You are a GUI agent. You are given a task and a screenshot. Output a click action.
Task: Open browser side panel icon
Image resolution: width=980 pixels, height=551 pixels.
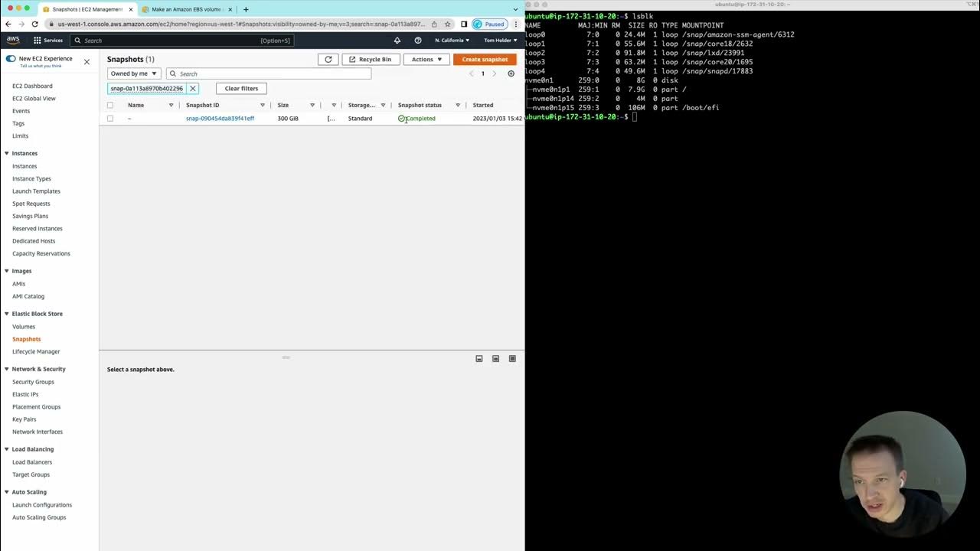pyautogui.click(x=464, y=24)
